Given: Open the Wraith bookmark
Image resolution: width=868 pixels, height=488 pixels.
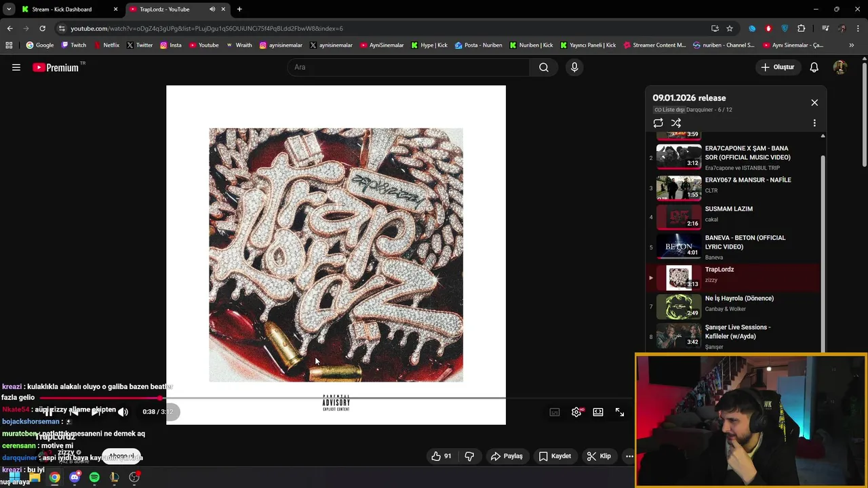Looking at the screenshot, I should [x=239, y=45].
